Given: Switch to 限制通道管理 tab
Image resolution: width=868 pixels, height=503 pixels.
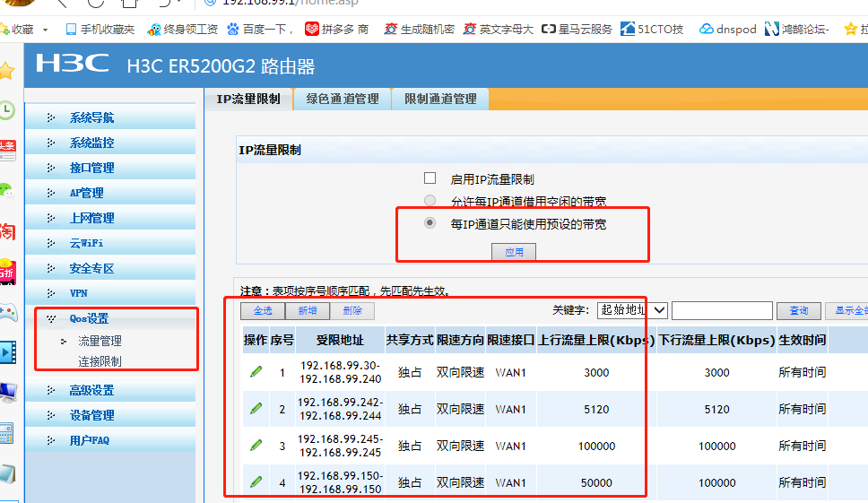Looking at the screenshot, I should (440, 99).
